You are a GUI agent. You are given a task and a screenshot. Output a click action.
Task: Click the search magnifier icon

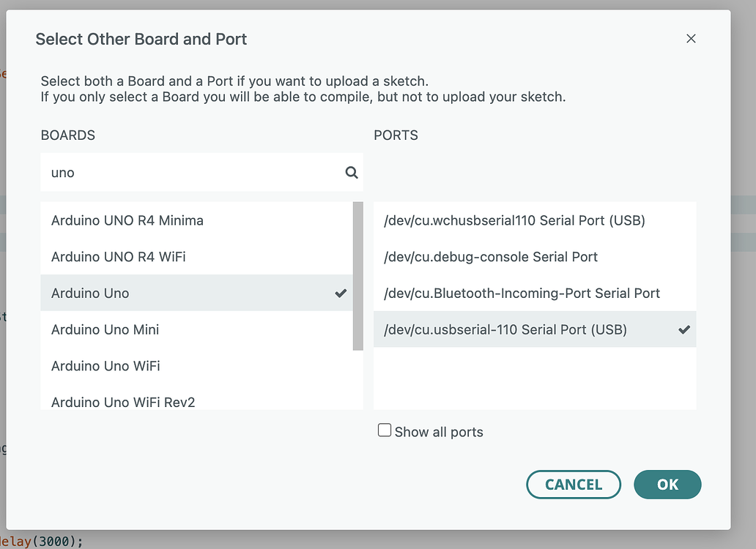351,172
